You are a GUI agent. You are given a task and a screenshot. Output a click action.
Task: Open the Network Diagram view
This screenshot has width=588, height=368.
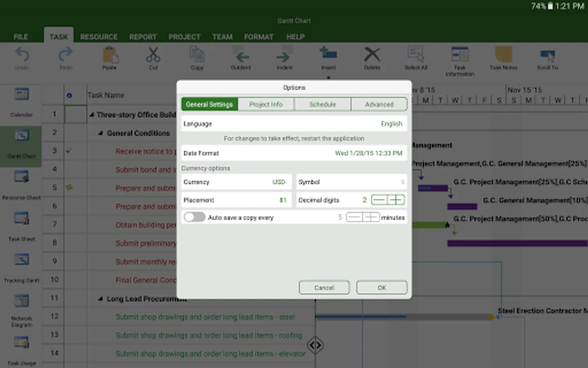tap(21, 301)
